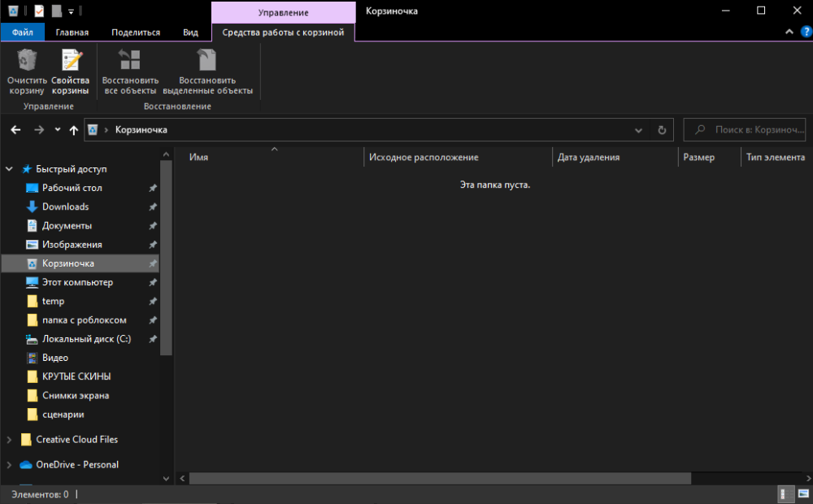
Task: Click the navigation pane scroll down arrow
Action: point(166,479)
